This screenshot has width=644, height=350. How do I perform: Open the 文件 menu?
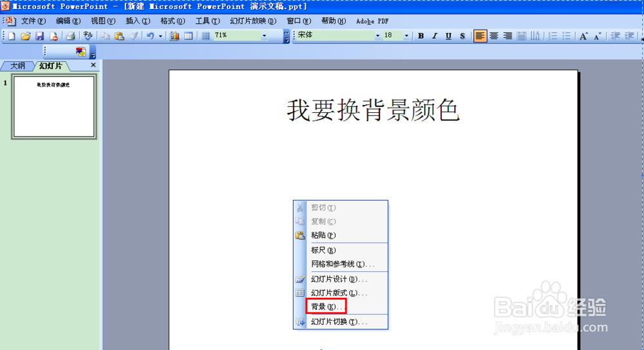pos(33,21)
